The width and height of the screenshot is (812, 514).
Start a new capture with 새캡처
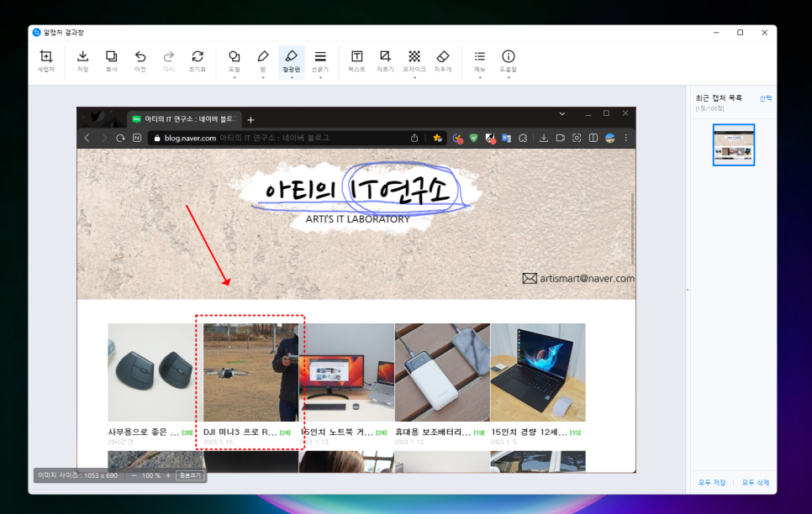[x=45, y=60]
